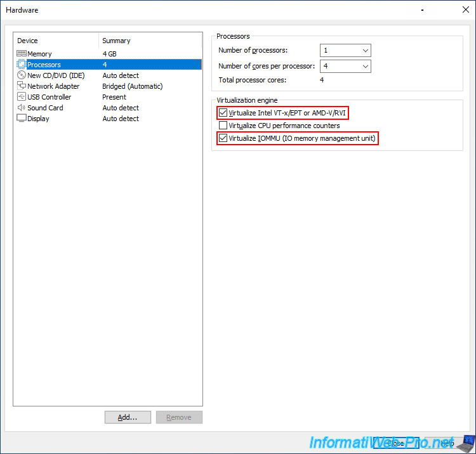Click the Processors chip icon

22,65
